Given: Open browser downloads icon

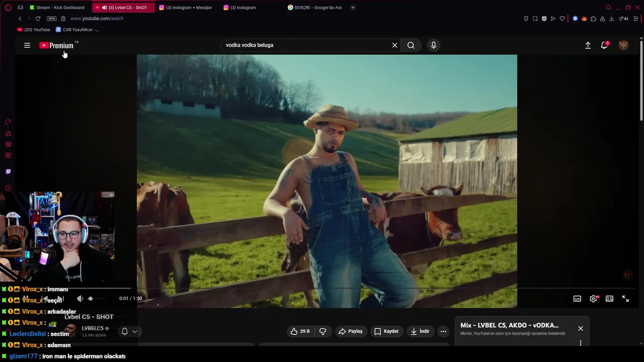Looking at the screenshot, I should point(611,19).
